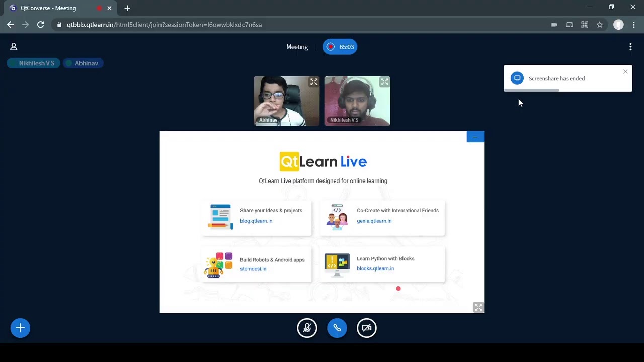The height and width of the screenshot is (362, 644).
Task: Open blocks.qtlearn.in link on slide
Action: [375, 268]
